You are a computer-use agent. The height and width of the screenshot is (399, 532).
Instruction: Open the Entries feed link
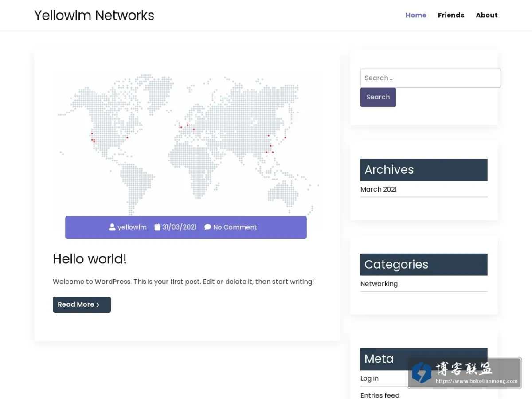point(380,395)
